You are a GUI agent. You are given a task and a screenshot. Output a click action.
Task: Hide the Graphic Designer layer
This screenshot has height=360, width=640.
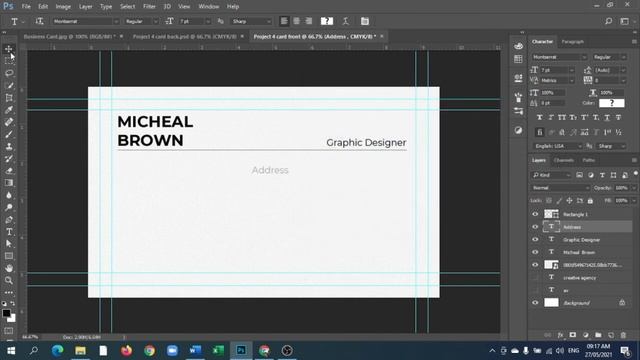pos(535,239)
